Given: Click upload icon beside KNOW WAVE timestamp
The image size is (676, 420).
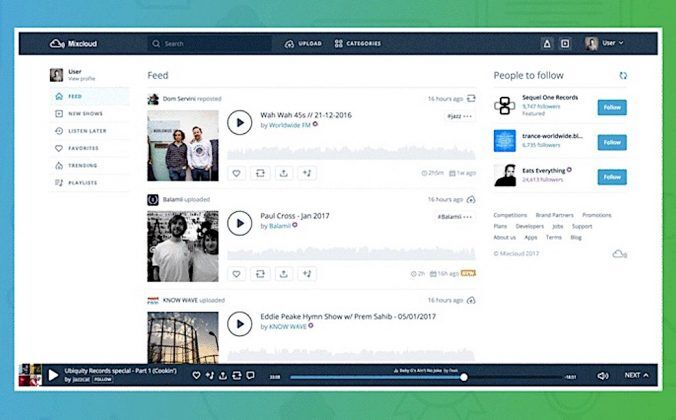Looking at the screenshot, I should 471,300.
